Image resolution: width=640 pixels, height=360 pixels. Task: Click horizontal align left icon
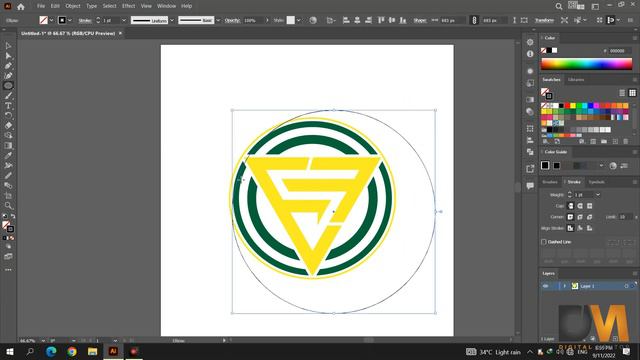pos(346,20)
